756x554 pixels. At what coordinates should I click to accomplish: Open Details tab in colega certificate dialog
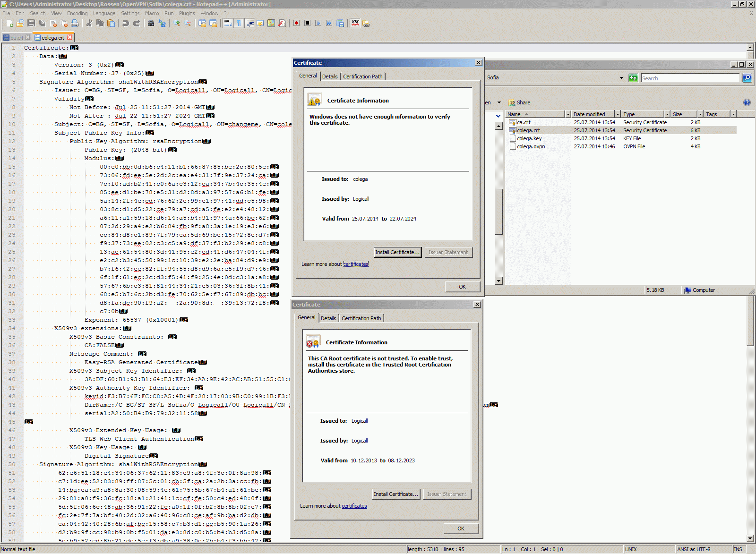coord(330,77)
